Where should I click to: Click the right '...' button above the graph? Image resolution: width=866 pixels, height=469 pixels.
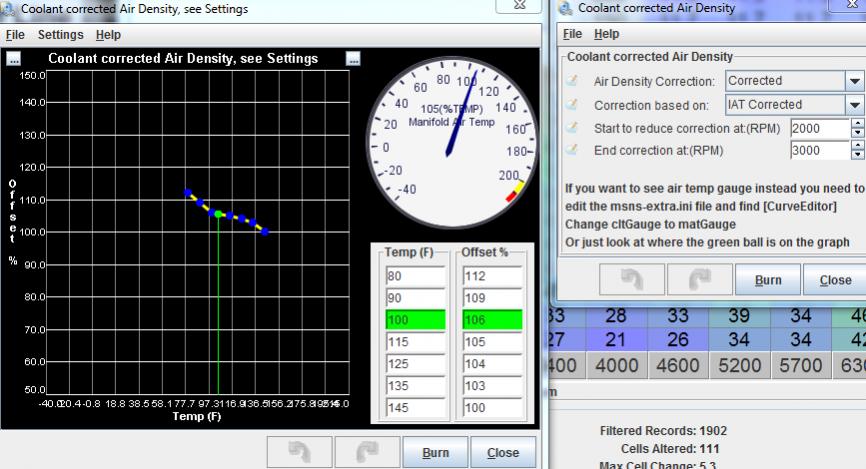point(352,59)
